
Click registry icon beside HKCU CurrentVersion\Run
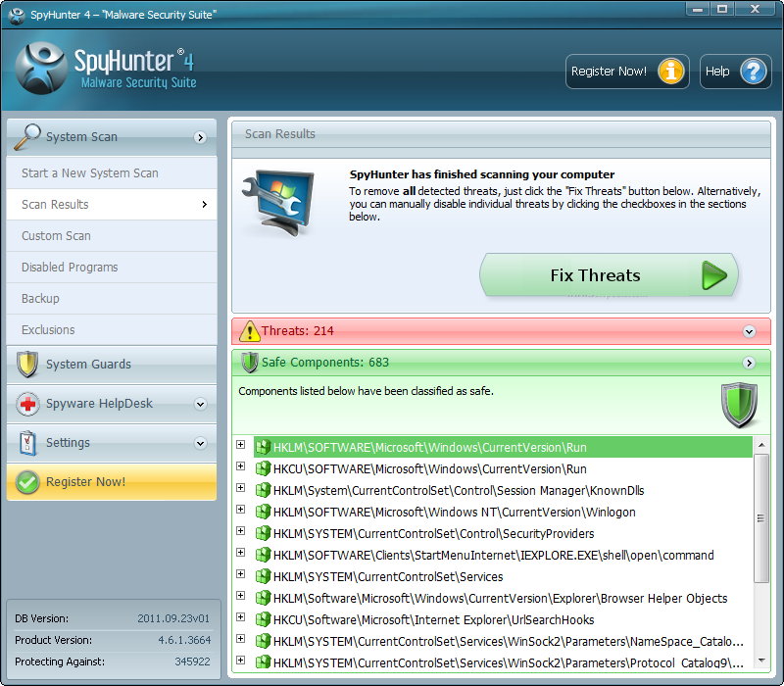(x=263, y=468)
